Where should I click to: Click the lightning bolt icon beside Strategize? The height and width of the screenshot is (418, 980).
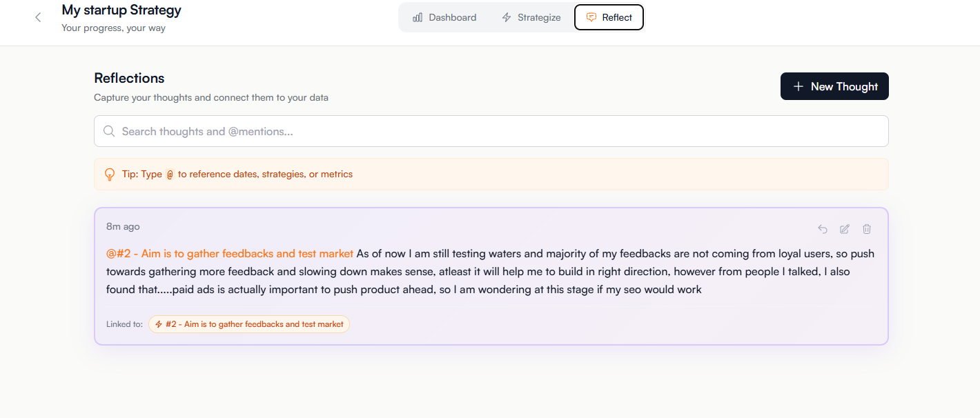[x=506, y=17]
